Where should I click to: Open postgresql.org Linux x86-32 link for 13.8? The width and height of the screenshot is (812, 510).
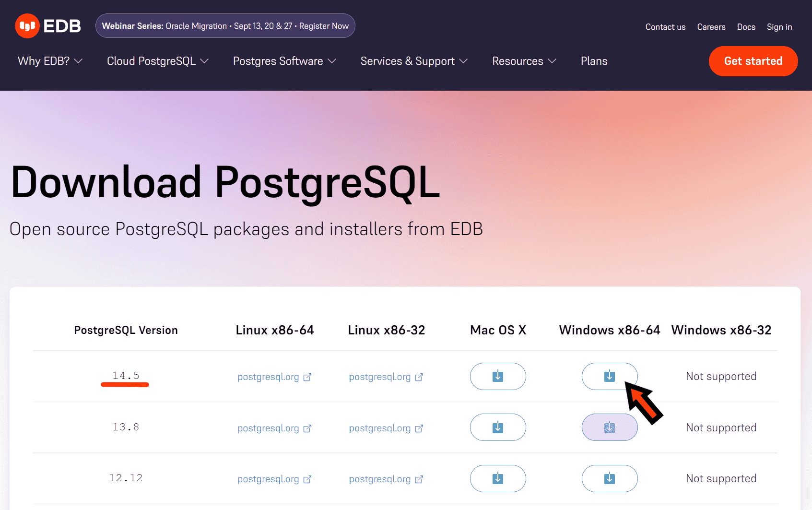pos(386,428)
